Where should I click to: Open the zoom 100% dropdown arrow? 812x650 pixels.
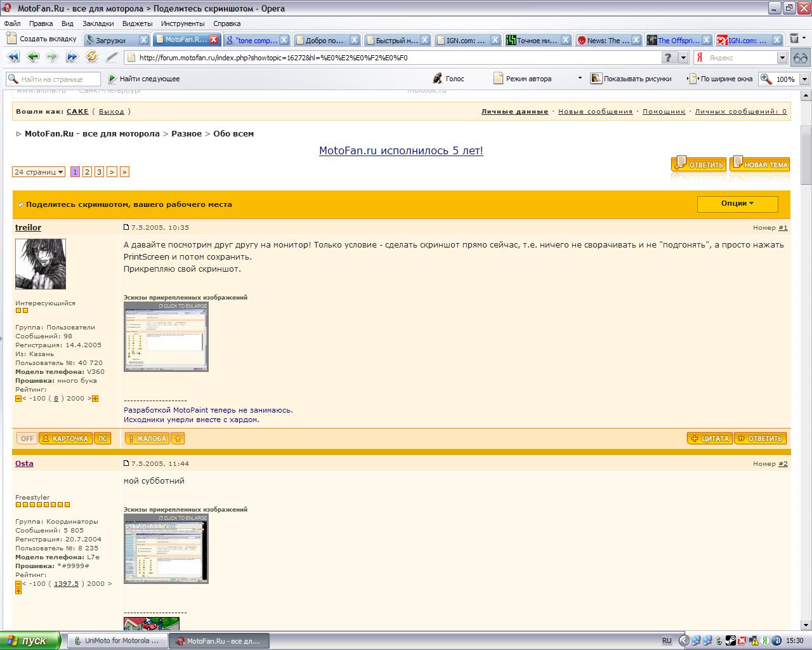804,79
